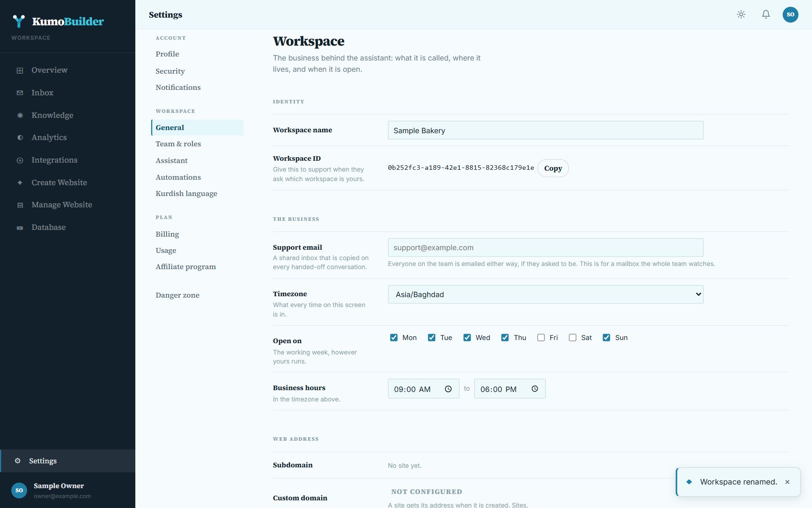Click the Analytics half-circle icon

point(20,138)
